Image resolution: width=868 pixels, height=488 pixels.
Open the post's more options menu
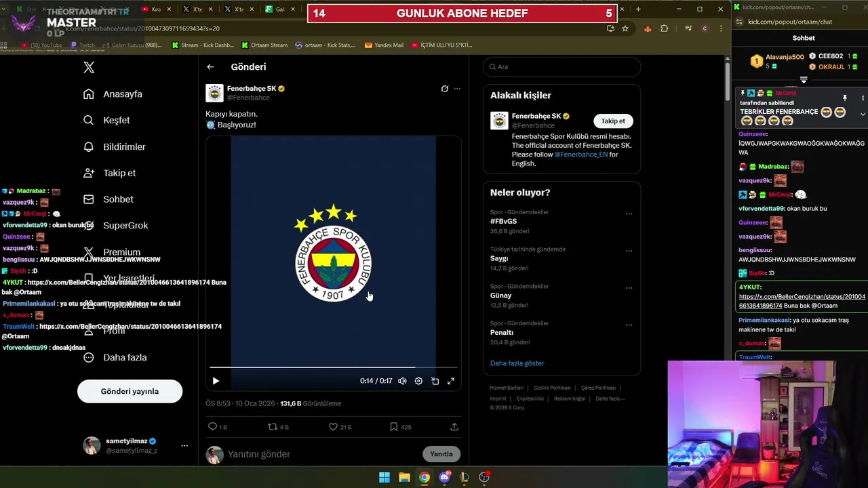click(457, 89)
